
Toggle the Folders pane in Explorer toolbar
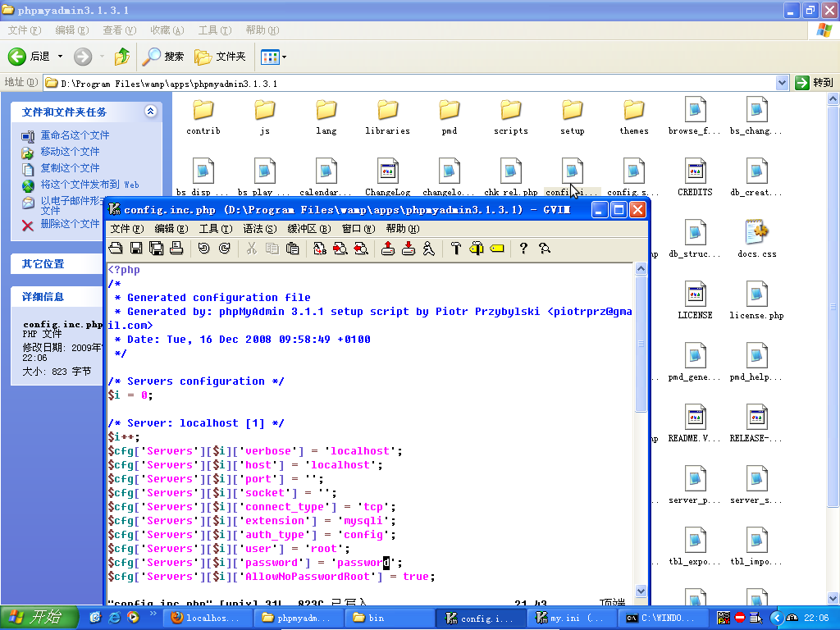click(x=220, y=57)
